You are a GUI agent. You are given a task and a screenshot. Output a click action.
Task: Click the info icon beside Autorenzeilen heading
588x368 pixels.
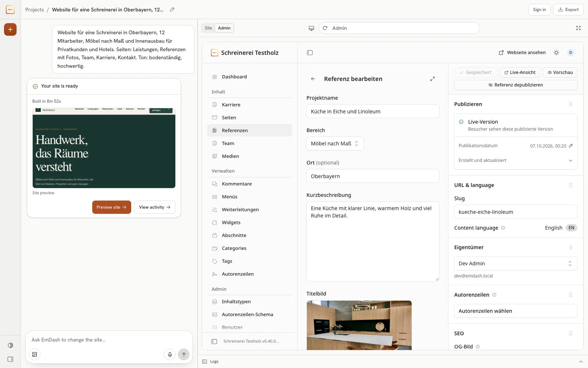[494, 295]
